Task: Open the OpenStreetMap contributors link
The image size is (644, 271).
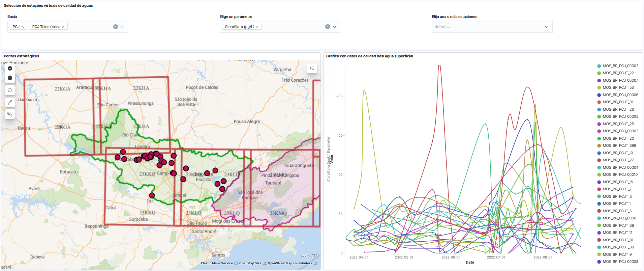Action: [290, 263]
